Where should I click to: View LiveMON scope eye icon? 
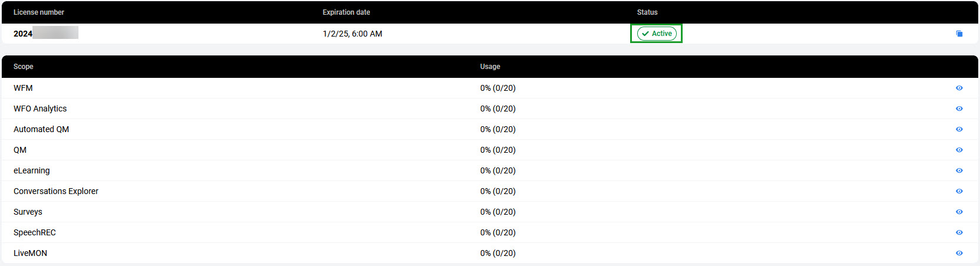pyautogui.click(x=959, y=253)
